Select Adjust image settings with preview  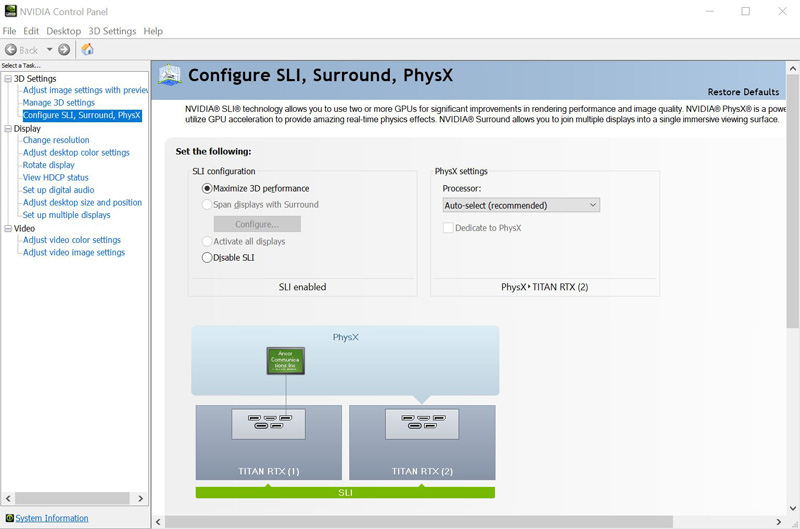coord(85,90)
